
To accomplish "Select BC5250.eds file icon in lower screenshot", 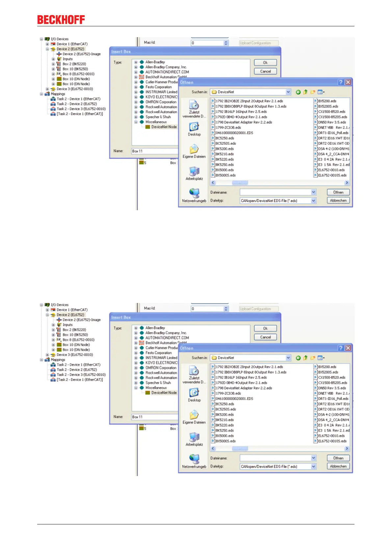I will point(213,404).
